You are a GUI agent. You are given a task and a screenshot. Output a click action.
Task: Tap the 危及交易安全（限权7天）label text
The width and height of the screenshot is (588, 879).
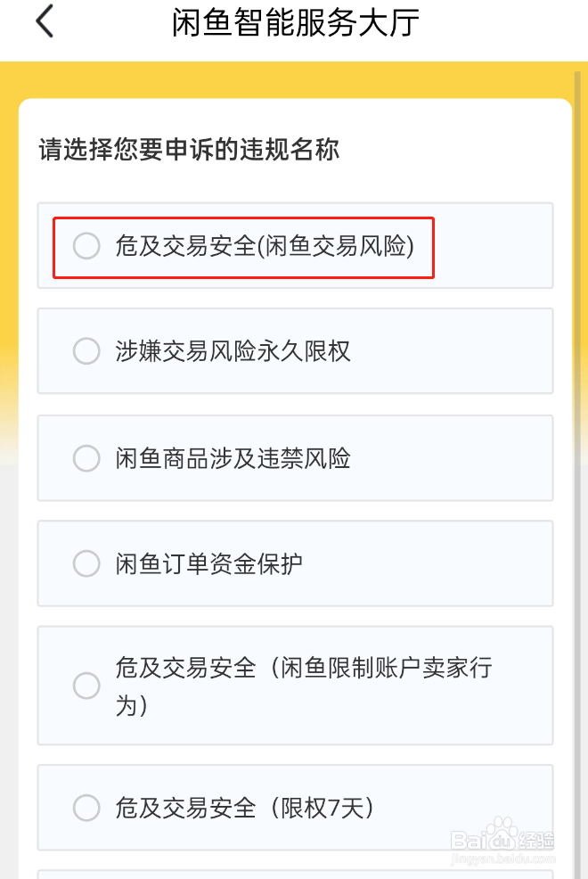[245, 808]
